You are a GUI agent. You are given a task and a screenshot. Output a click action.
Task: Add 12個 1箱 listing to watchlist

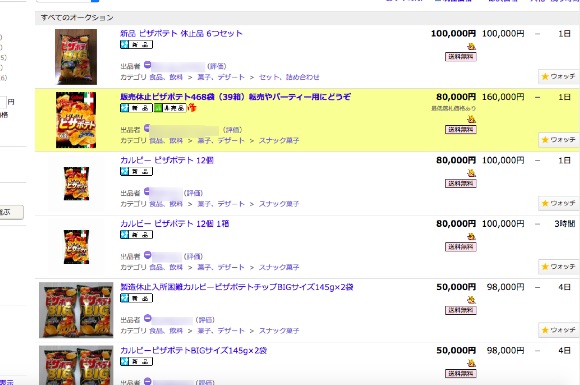(x=558, y=266)
